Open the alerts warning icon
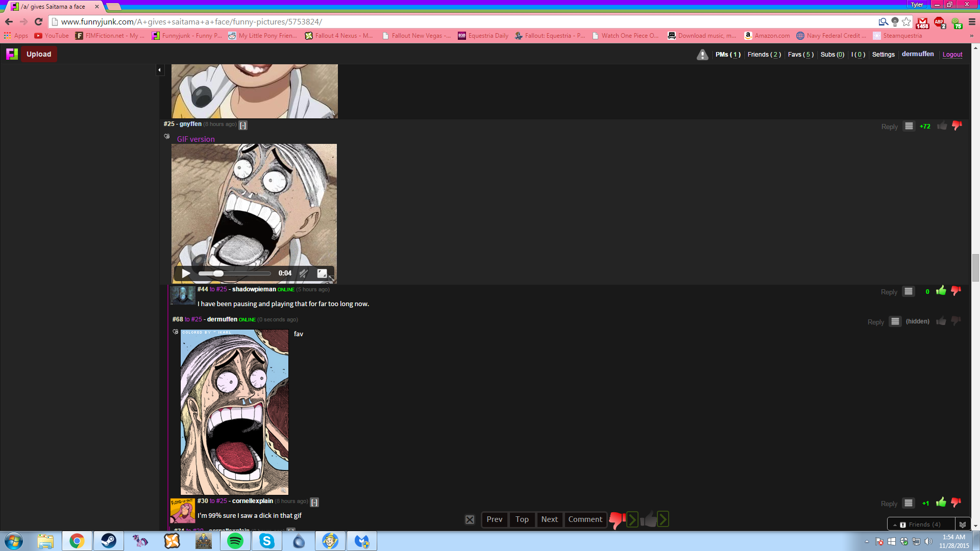Screen dimensions: 980x551 pyautogui.click(x=702, y=55)
